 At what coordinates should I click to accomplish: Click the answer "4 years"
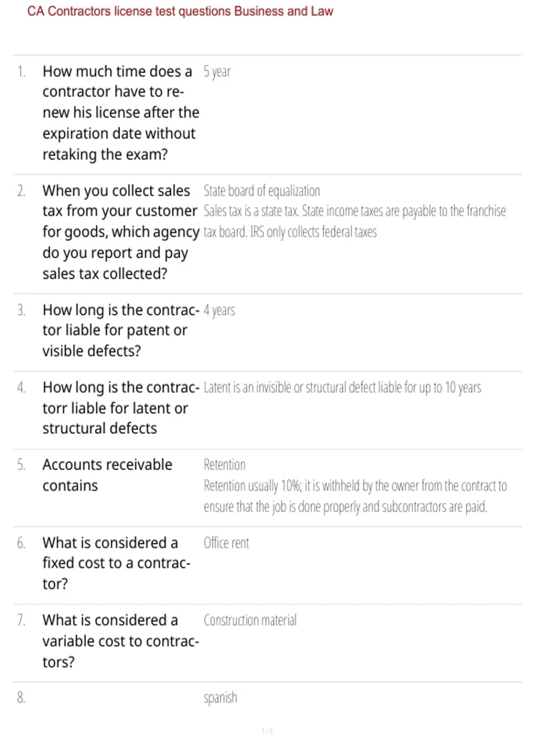[219, 310]
